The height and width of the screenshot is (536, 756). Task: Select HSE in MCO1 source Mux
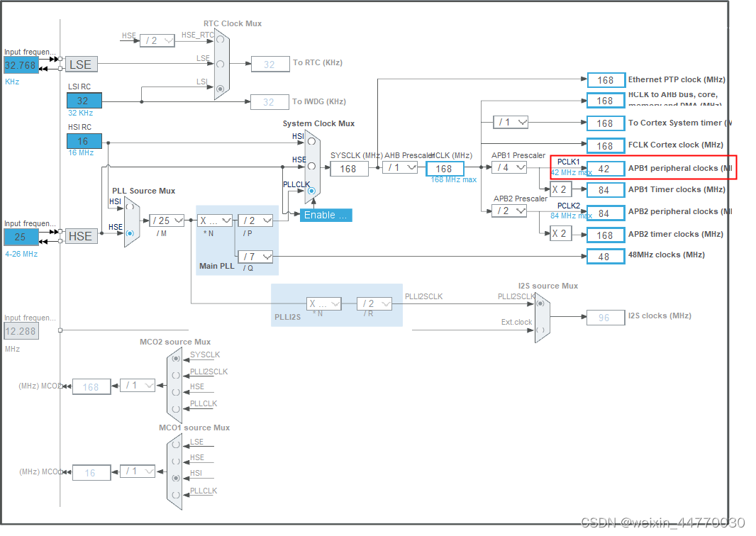coord(176,462)
